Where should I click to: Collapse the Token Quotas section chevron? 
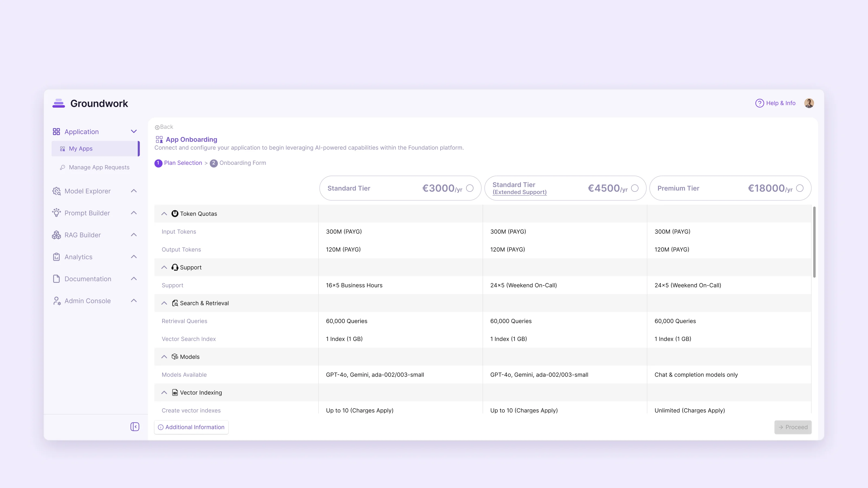coord(164,214)
